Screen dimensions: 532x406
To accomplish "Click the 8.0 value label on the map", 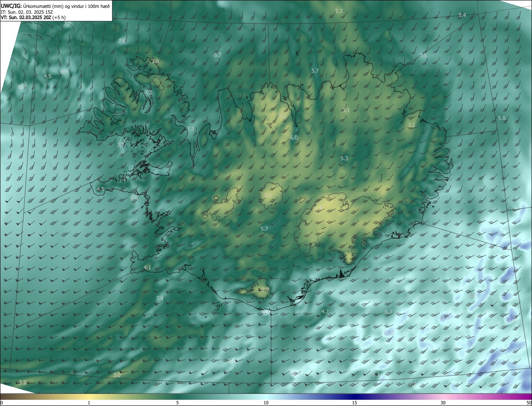I will [134, 198].
